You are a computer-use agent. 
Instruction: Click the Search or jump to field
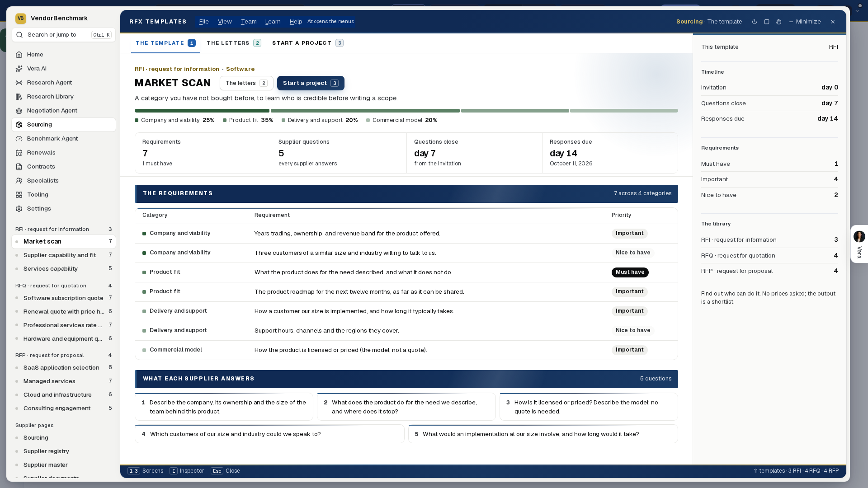coord(64,35)
